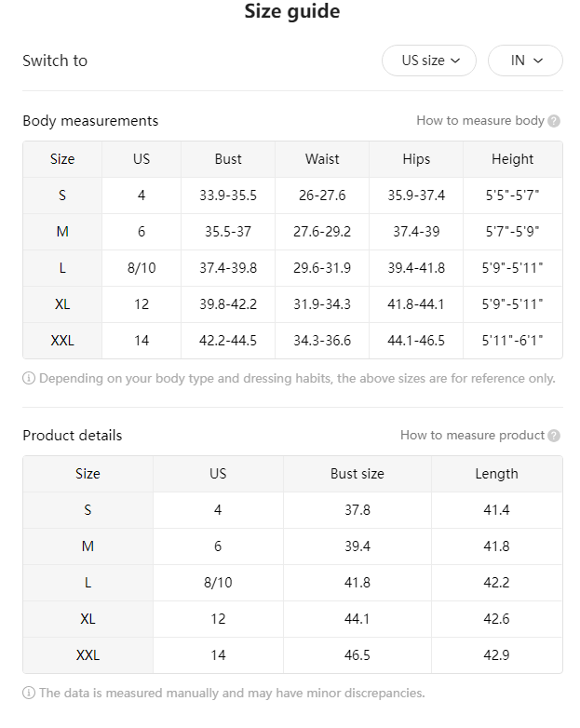Open the How to measure product link
The image size is (580, 728).
pos(472,436)
